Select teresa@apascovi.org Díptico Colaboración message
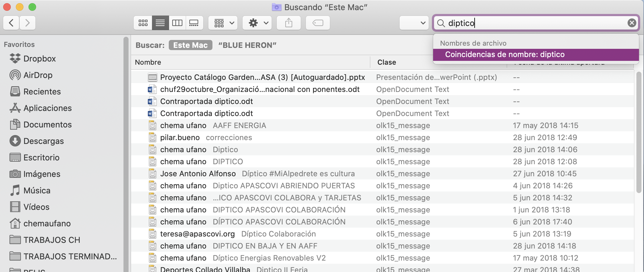 pyautogui.click(x=382, y=234)
